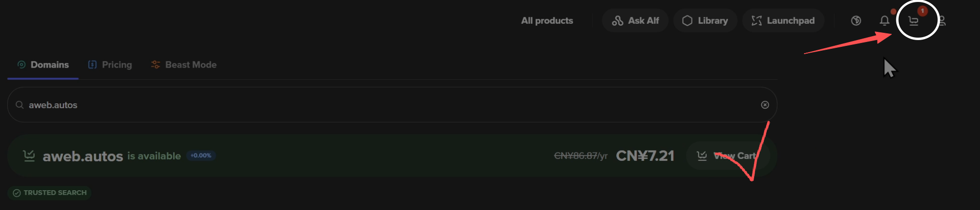This screenshot has height=210, width=980.
Task: Switch to the Pricing tab
Action: [110, 65]
